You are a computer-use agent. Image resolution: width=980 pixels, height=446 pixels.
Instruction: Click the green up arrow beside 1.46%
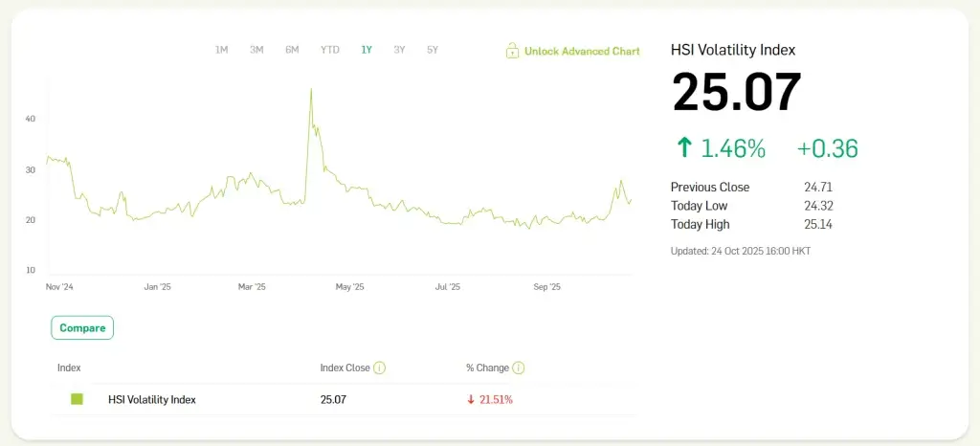coord(683,148)
